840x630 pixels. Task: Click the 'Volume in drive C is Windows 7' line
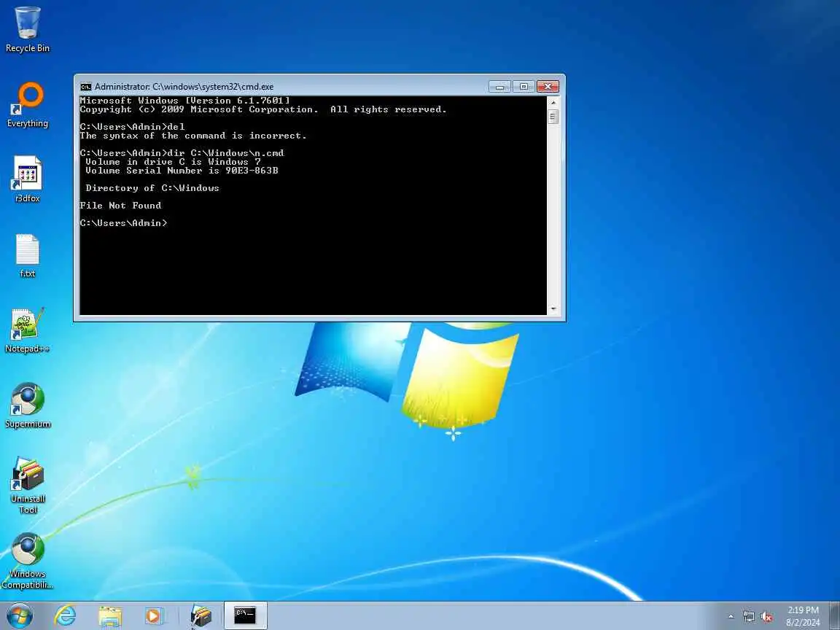(173, 162)
